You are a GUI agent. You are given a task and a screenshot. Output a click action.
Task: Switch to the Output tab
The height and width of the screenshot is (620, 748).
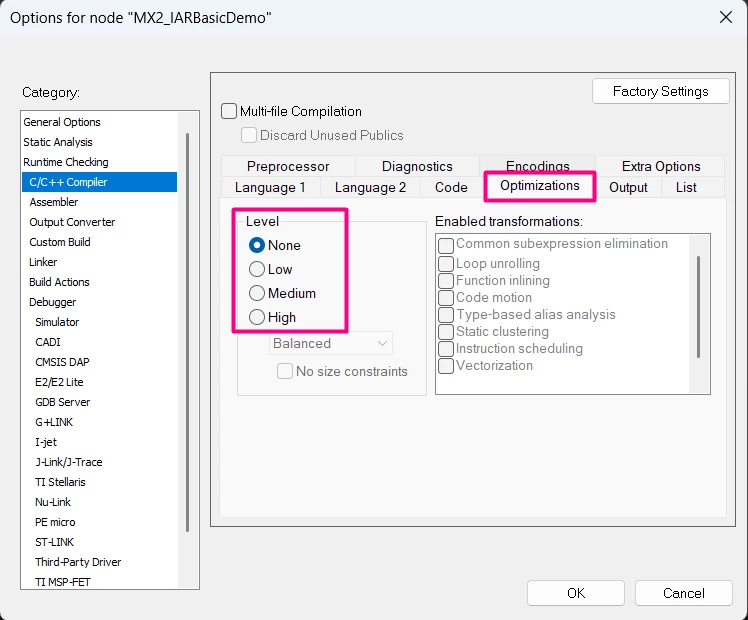(x=628, y=187)
